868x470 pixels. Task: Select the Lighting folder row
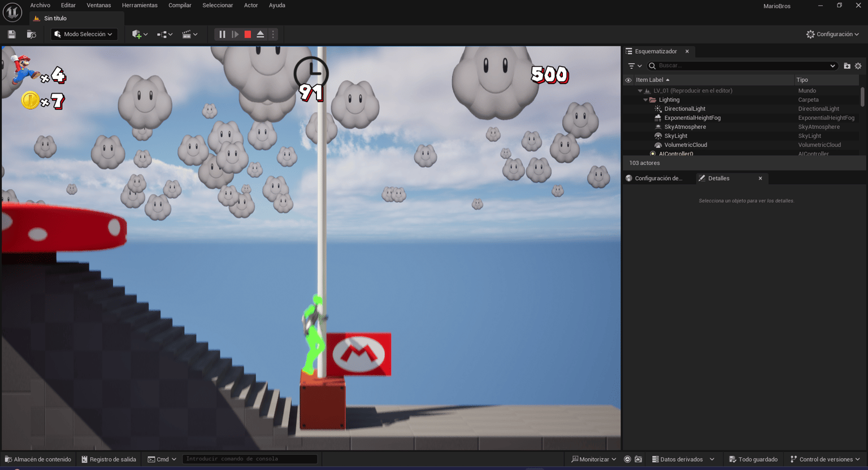(x=742, y=100)
